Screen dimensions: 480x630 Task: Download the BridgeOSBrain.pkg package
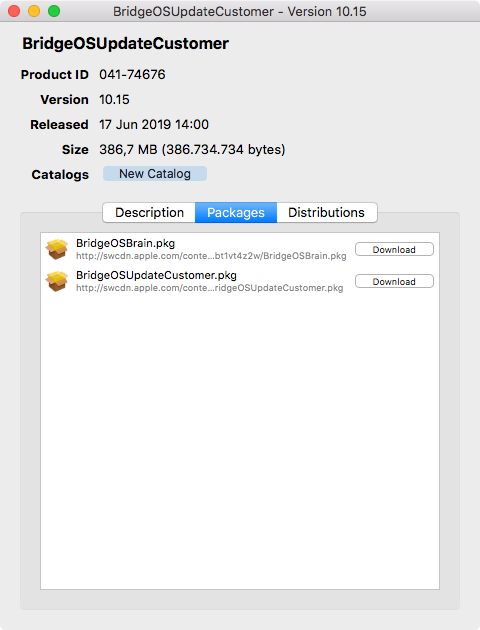(394, 250)
